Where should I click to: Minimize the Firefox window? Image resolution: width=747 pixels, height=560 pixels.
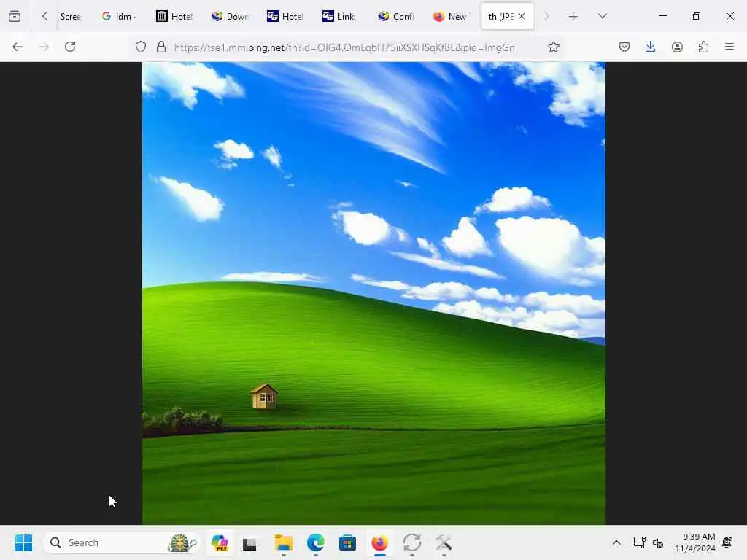click(662, 16)
